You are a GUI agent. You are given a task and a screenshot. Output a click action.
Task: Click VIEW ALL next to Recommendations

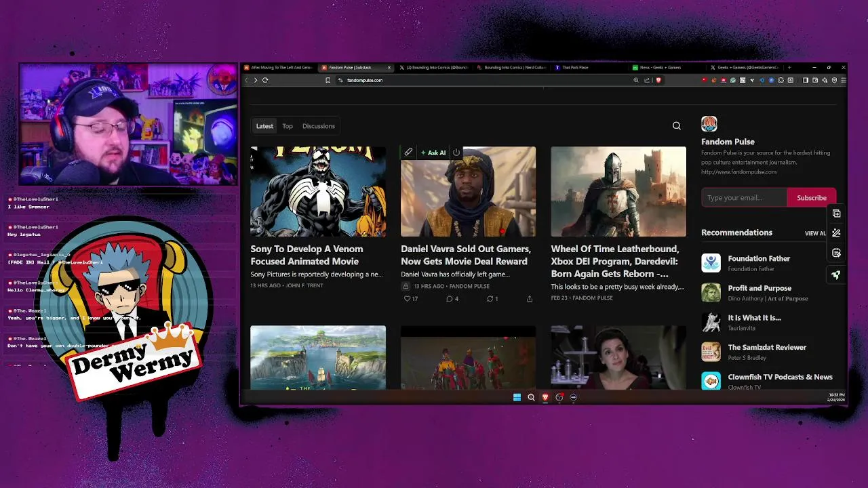coord(816,233)
